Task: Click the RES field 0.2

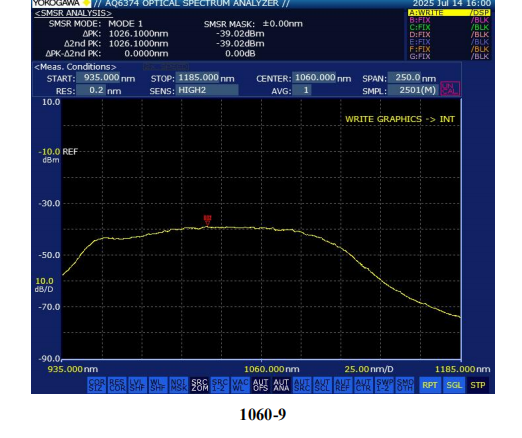Action: point(91,90)
